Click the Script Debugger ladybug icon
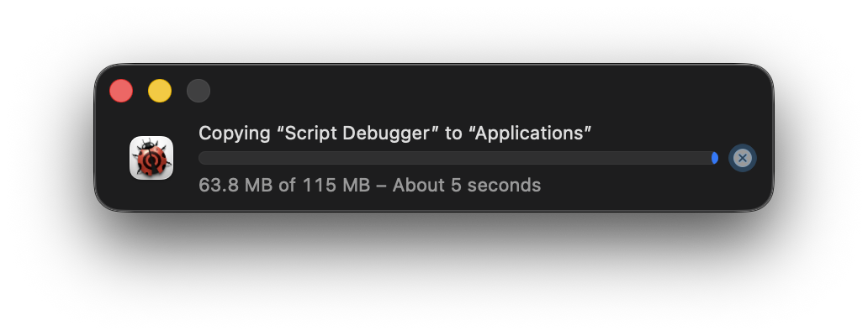Viewport: 868px width, 336px height. click(x=151, y=158)
